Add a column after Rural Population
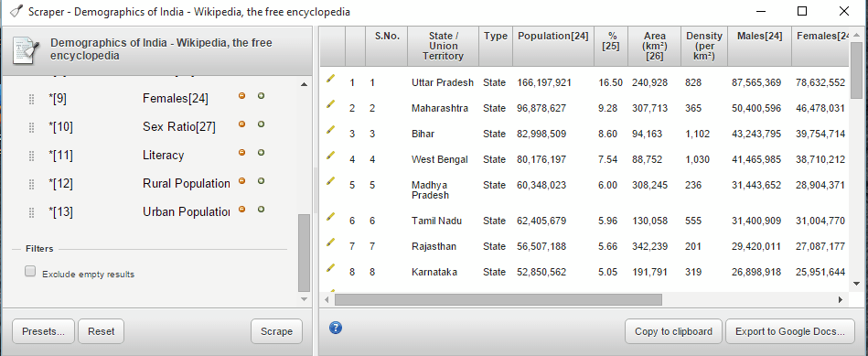Viewport: 868px width, 356px height. click(x=261, y=180)
